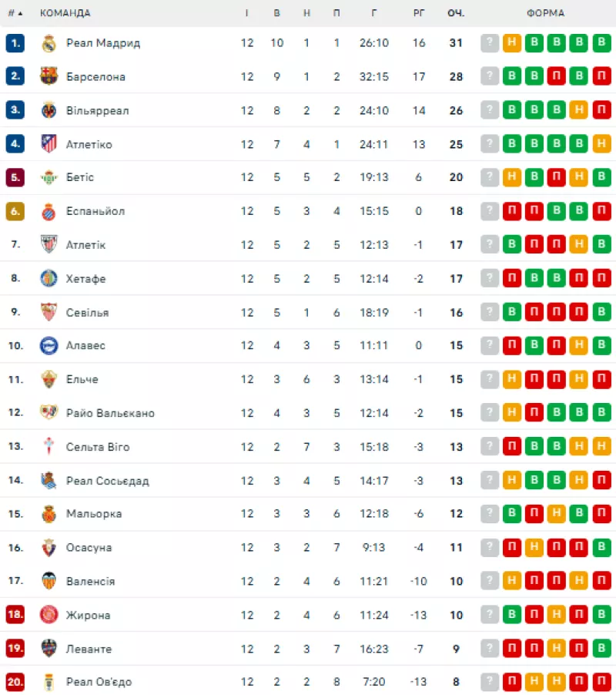
Task: Click Real Madrid's orange Н draw badge
Action: (512, 43)
